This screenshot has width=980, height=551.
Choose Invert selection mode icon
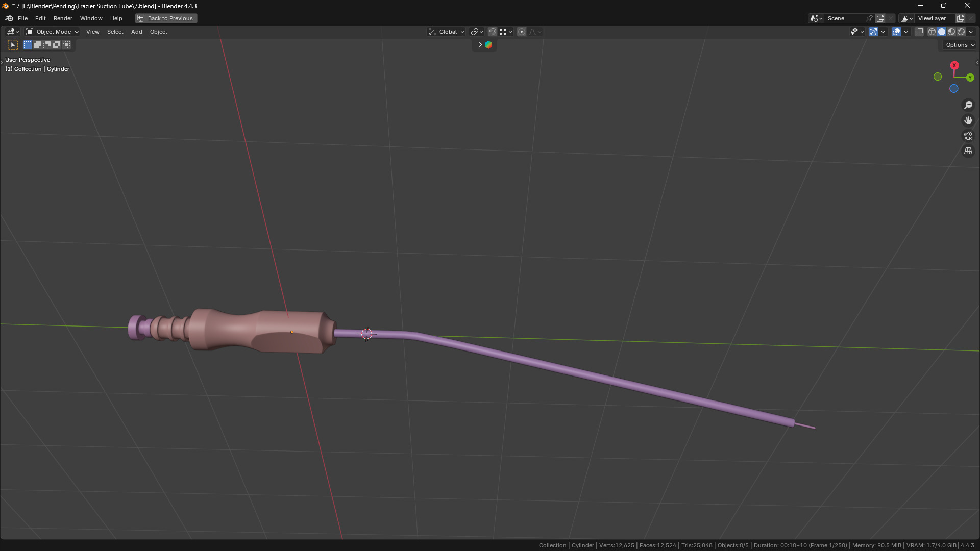click(57, 45)
